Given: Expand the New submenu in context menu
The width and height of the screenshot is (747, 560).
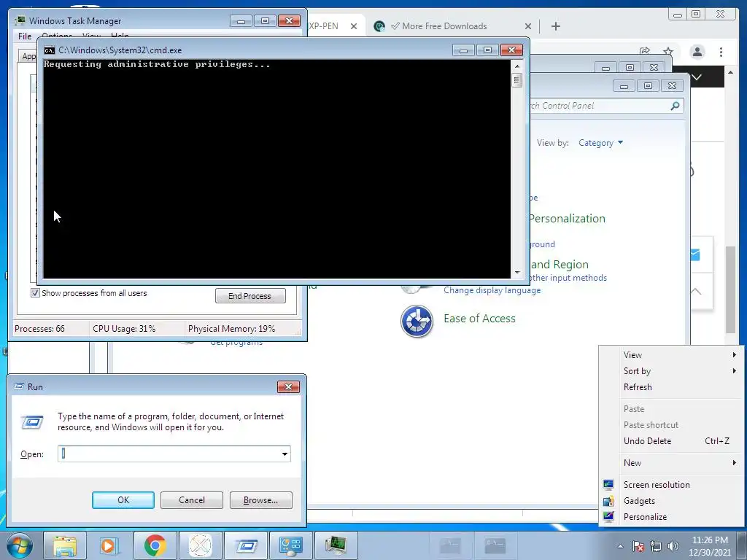Looking at the screenshot, I should coord(734,463).
